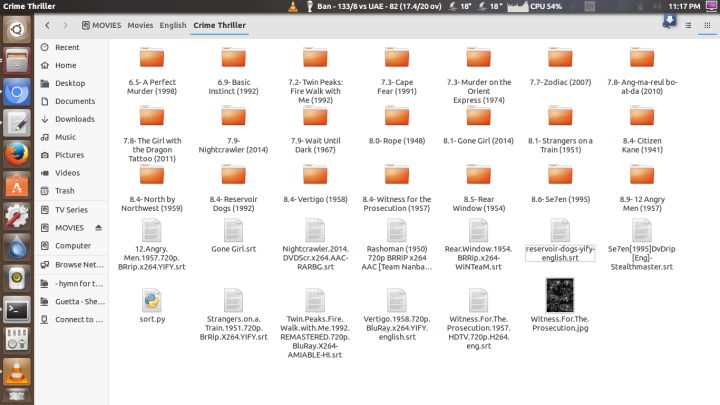The height and width of the screenshot is (405, 720).
Task: Open VLC media player in launcher
Action: point(17,372)
